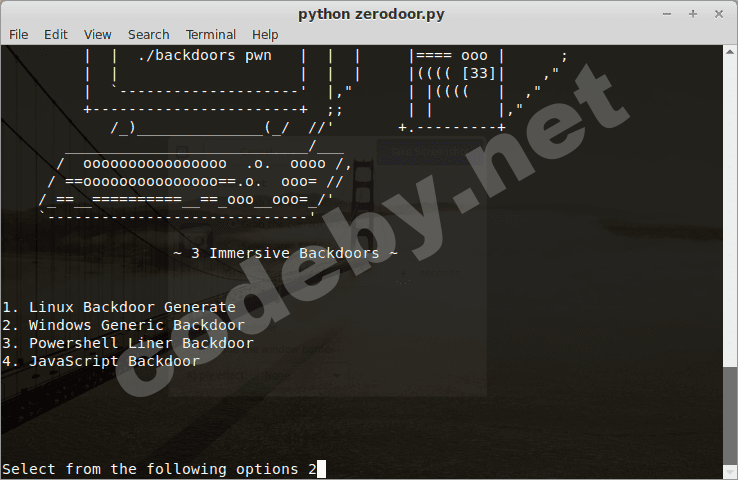The image size is (738, 480).
Task: Open the Search menu
Action: [148, 34]
